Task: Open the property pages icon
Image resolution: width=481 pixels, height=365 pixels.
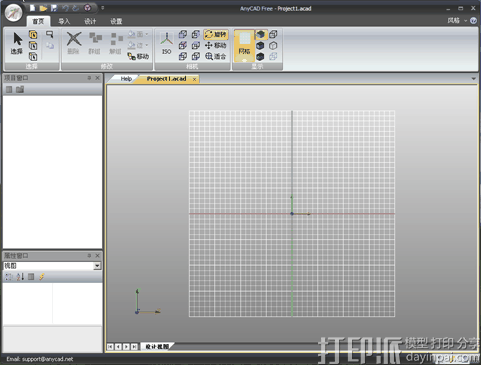Action: coord(31,276)
